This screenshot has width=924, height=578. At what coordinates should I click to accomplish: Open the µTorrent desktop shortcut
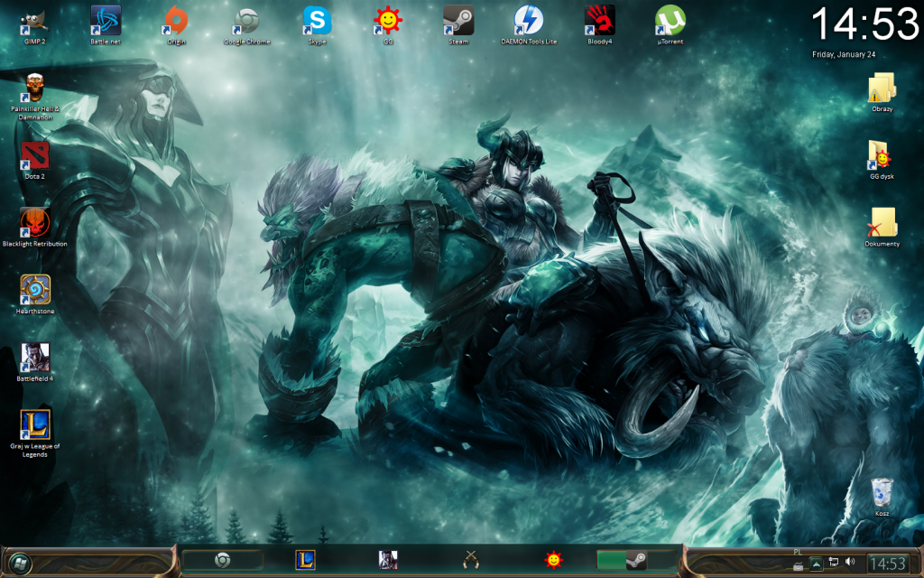coord(670,26)
